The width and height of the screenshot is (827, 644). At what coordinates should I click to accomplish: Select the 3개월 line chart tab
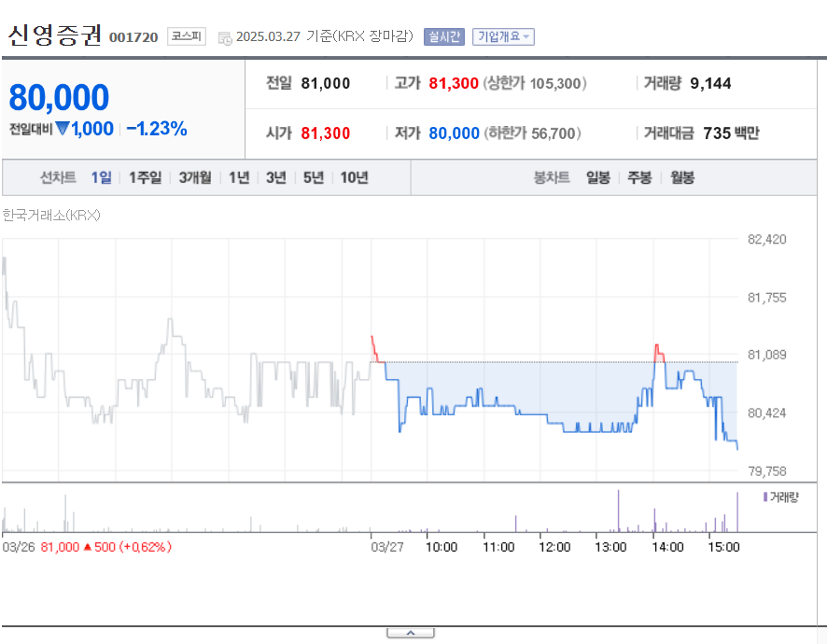(x=195, y=177)
